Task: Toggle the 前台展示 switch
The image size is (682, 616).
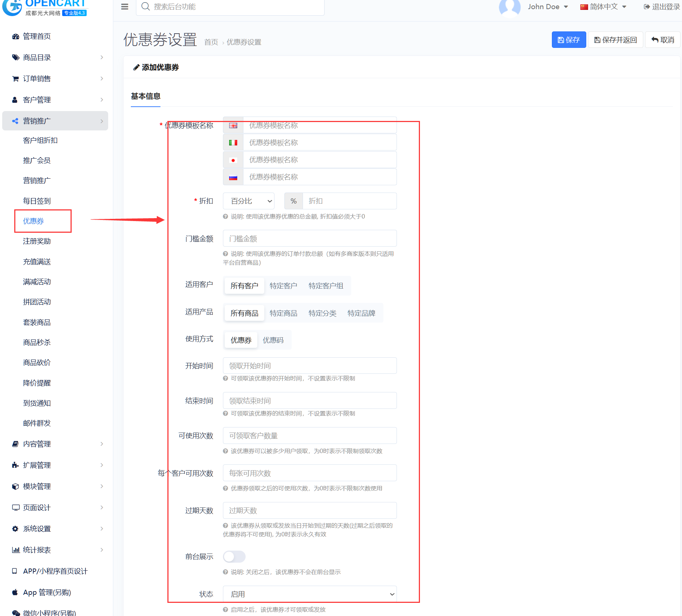Action: point(234,556)
